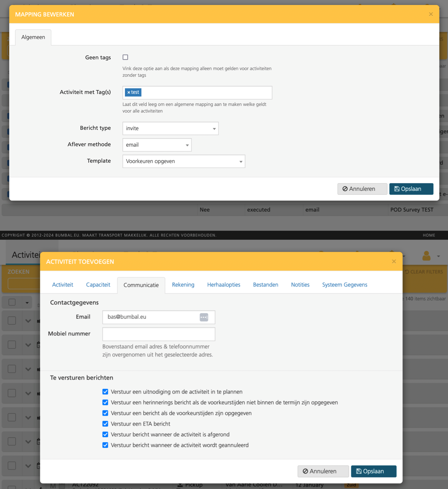This screenshot has height=489, width=448.
Task: Uncheck 'Verstuur een uitnodiging om de activiteit in te plannen'
Action: click(105, 392)
